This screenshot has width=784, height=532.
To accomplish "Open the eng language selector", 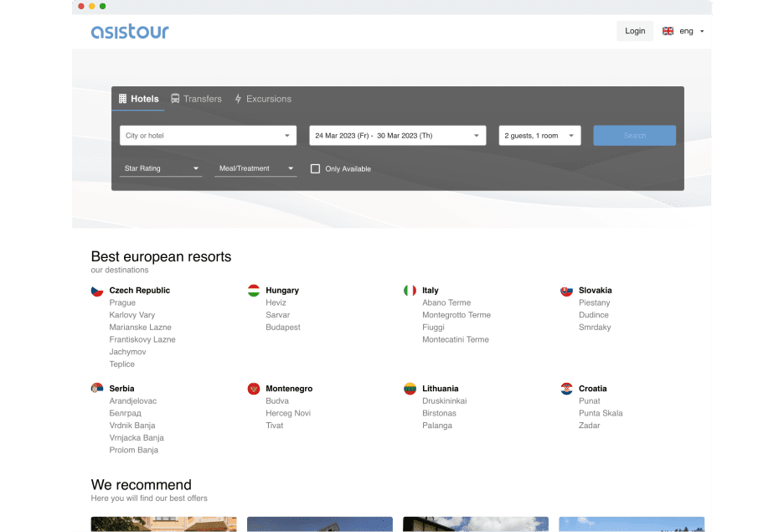I will click(x=683, y=31).
